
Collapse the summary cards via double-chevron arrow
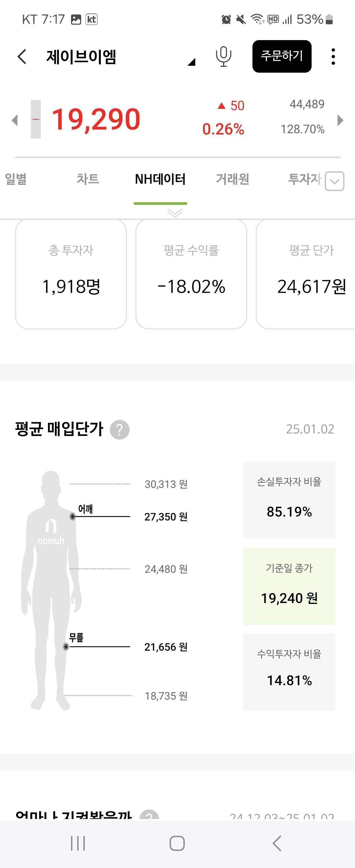click(174, 213)
